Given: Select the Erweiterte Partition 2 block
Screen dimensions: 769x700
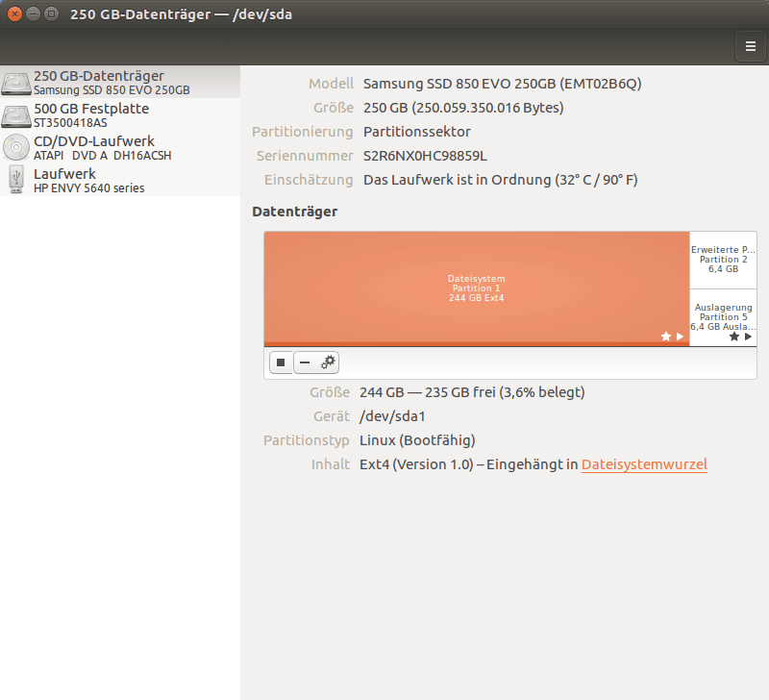Looking at the screenshot, I should pos(723,260).
